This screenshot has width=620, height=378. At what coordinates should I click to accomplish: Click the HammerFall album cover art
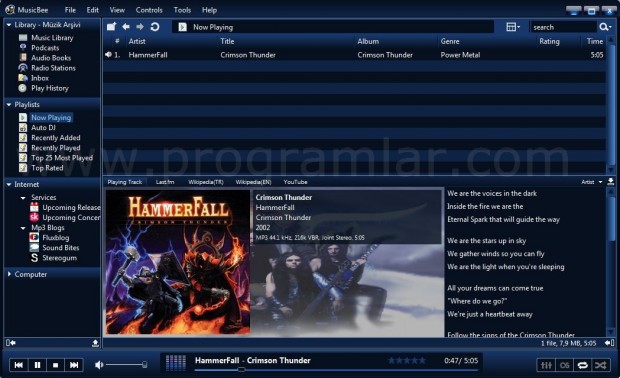click(x=178, y=262)
